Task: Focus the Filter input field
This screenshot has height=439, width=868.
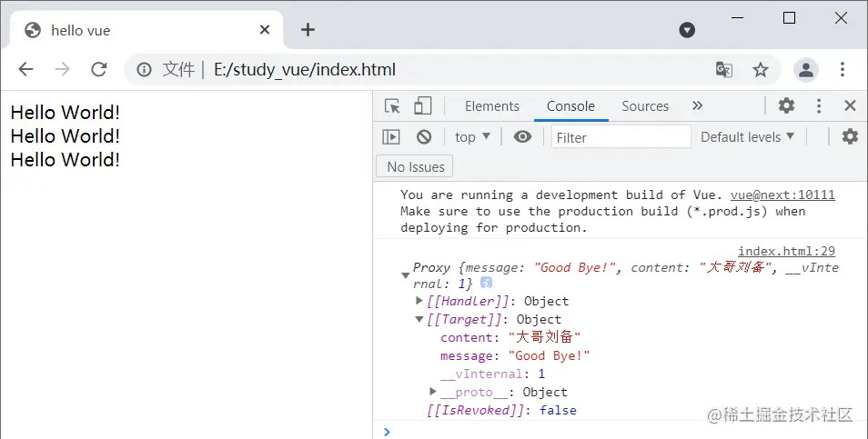Action: click(621, 137)
